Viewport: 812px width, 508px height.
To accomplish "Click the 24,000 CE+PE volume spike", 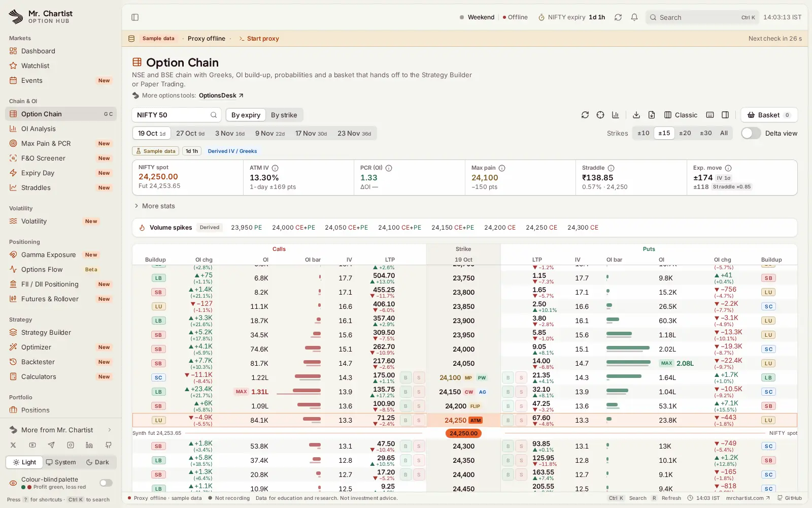I will click(293, 228).
